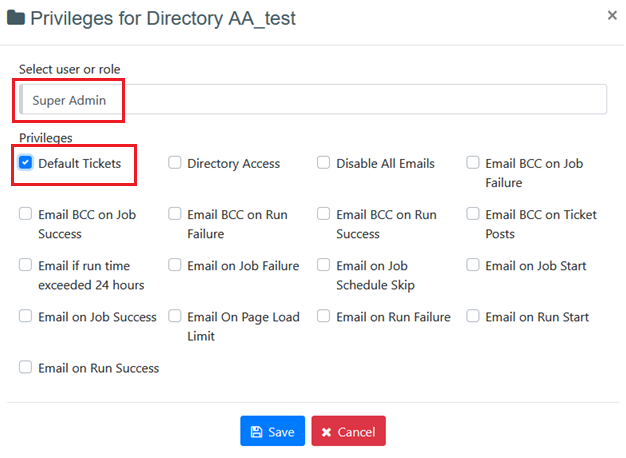Check Disable All Emails
626x458 pixels.
(x=324, y=163)
